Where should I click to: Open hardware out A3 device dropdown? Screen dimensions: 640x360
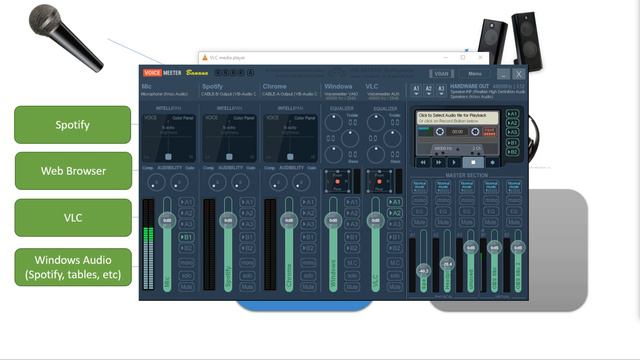441,90
